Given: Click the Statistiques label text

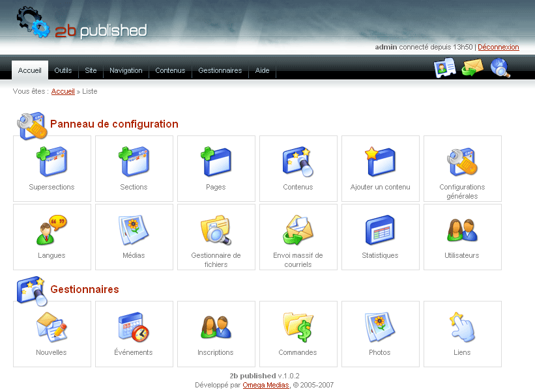Looking at the screenshot, I should 380,255.
